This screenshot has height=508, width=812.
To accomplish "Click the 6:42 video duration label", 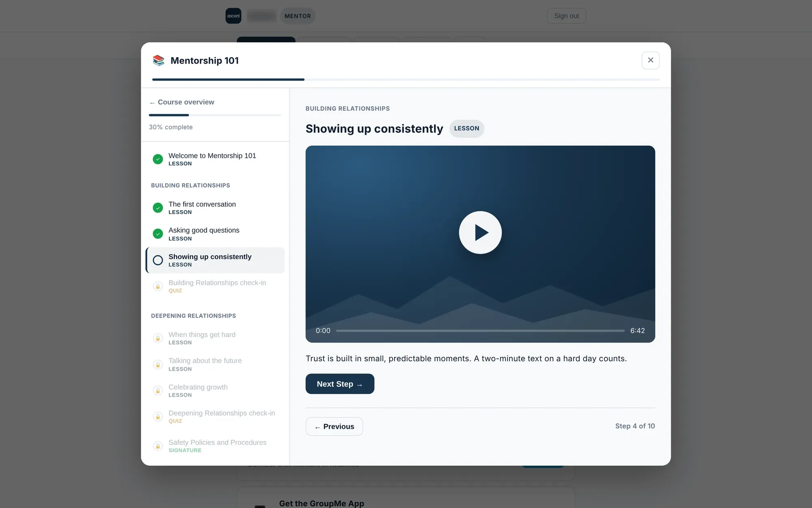I will 637,331.
